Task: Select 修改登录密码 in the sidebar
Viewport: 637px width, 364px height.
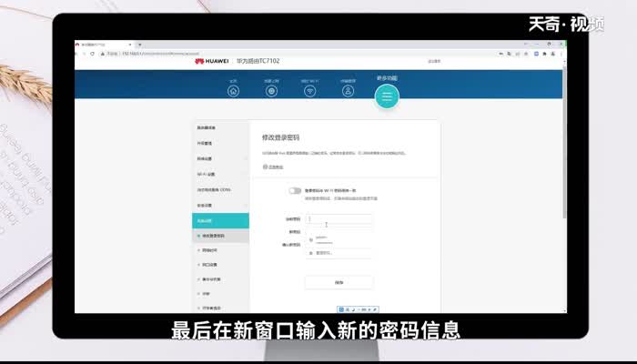Action: pos(220,236)
